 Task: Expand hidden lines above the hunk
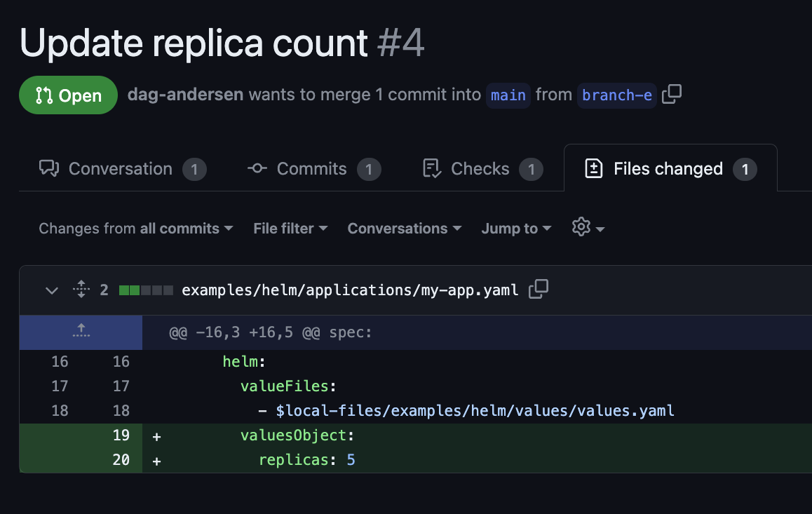[x=81, y=332]
